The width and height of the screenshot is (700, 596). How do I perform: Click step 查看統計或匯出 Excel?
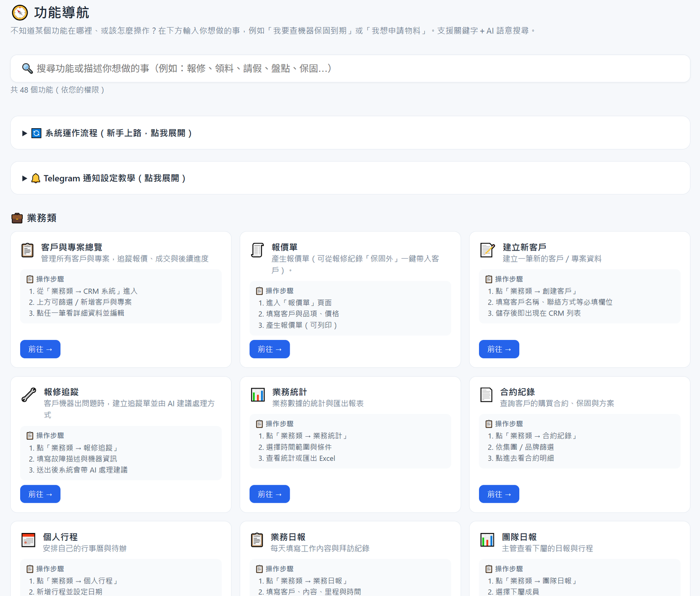301,458
